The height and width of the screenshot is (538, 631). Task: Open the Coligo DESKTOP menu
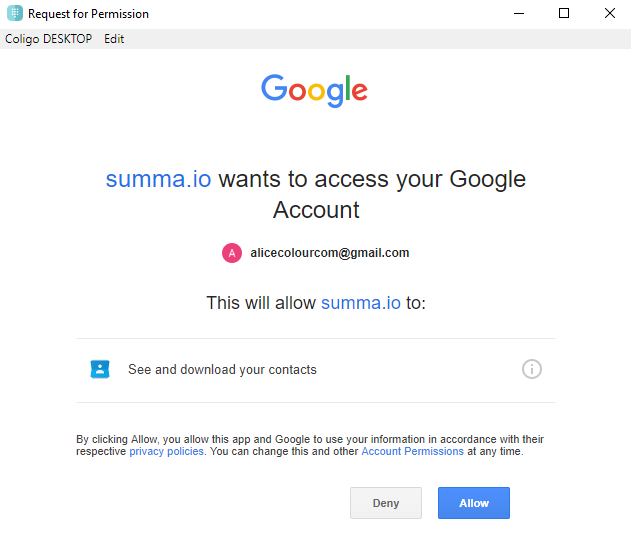pyautogui.click(x=48, y=39)
